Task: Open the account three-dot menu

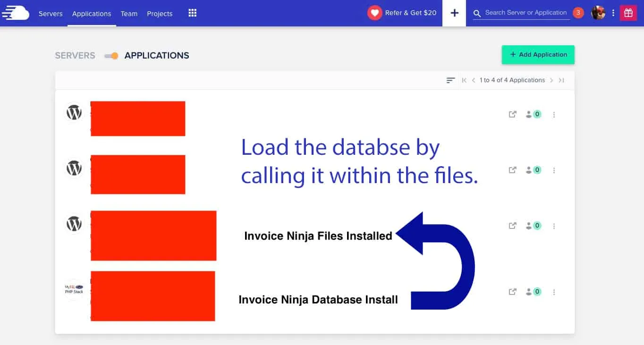Action: [613, 13]
